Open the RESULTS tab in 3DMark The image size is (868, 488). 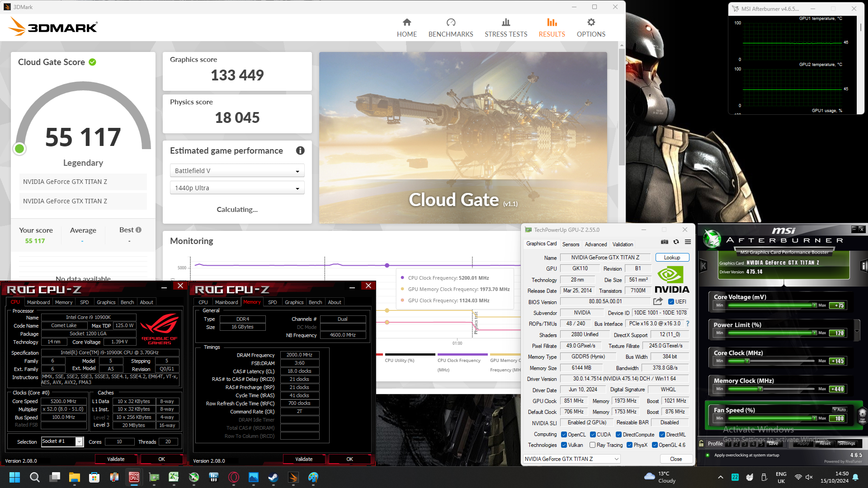552,28
